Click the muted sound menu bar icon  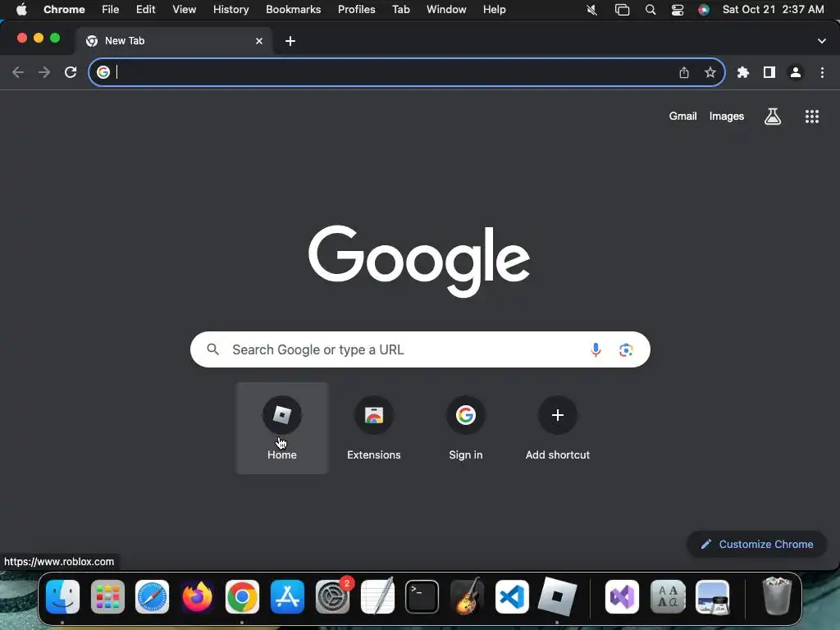592,10
